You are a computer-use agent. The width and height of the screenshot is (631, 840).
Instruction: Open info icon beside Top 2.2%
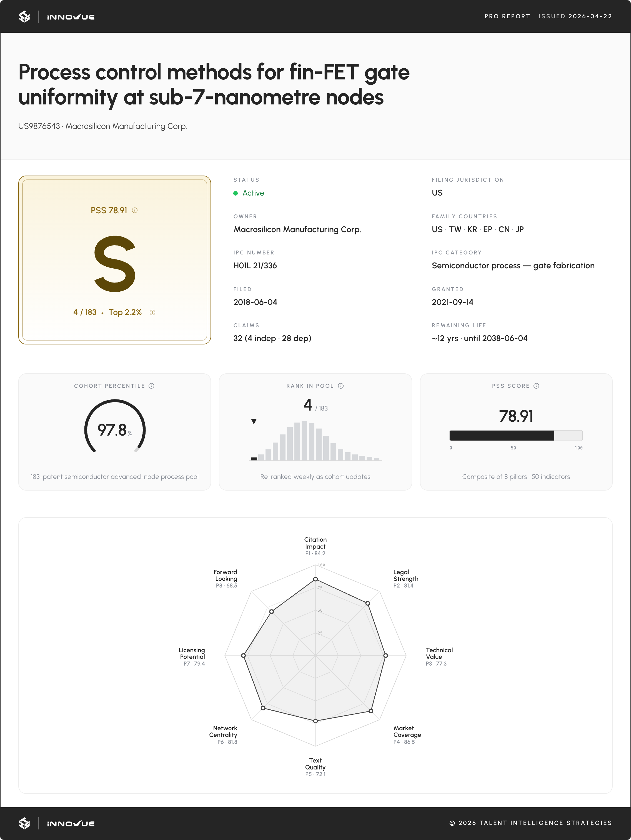(152, 312)
